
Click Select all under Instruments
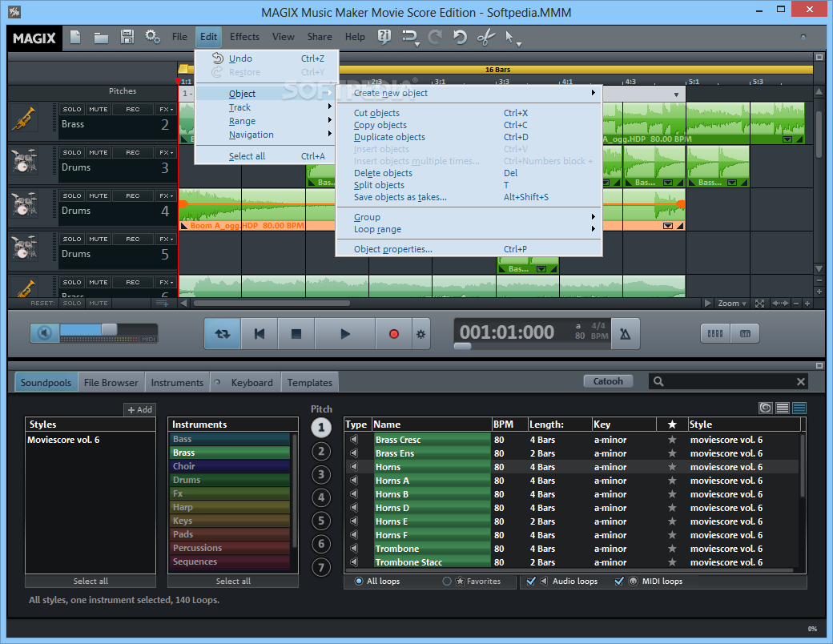coord(233,581)
